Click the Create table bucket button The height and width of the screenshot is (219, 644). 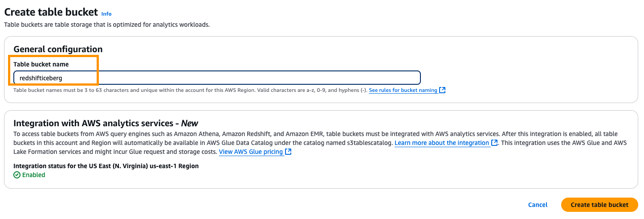click(599, 205)
